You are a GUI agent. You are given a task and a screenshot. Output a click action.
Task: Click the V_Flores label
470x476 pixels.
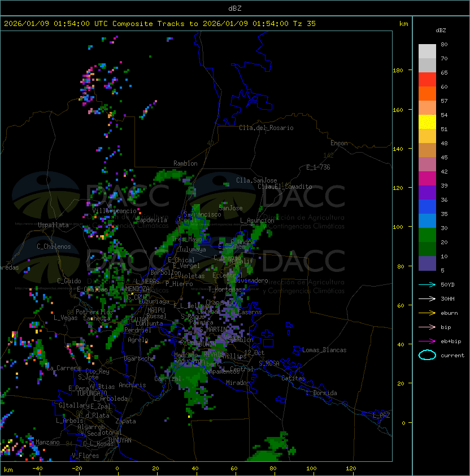click(x=85, y=455)
